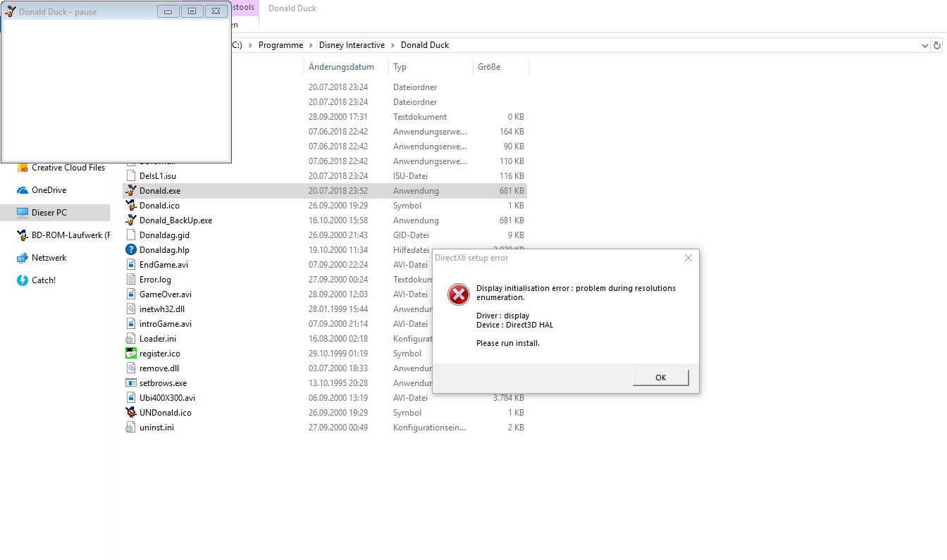Click date 20.07.2018 23:52 of Donald.exe

[x=338, y=191]
